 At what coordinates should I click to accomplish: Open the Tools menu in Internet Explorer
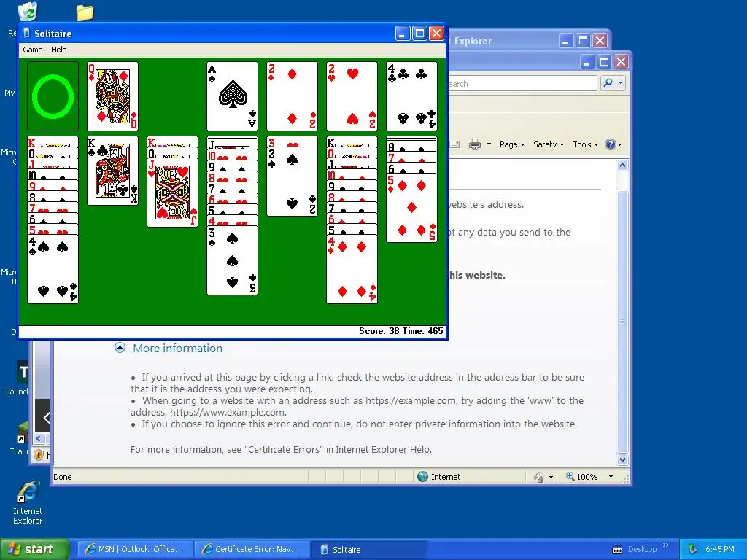click(585, 144)
